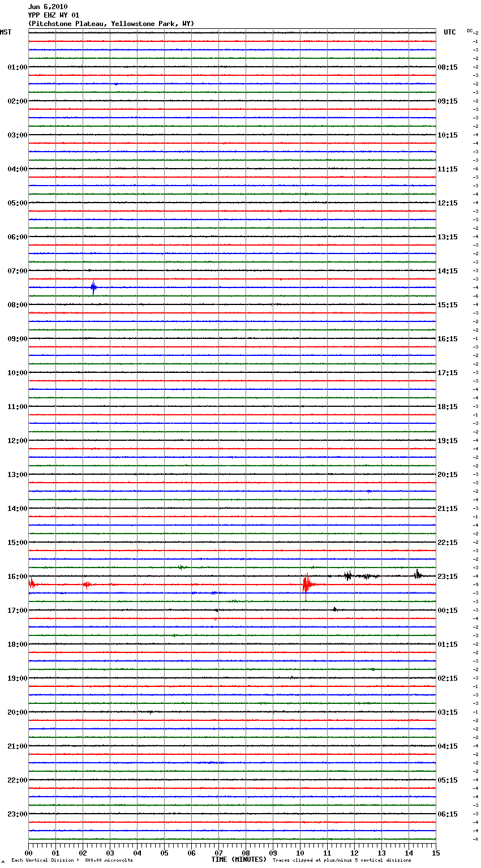
Task: Click the 03 minute tick label on the time axis
Action: tap(110, 853)
